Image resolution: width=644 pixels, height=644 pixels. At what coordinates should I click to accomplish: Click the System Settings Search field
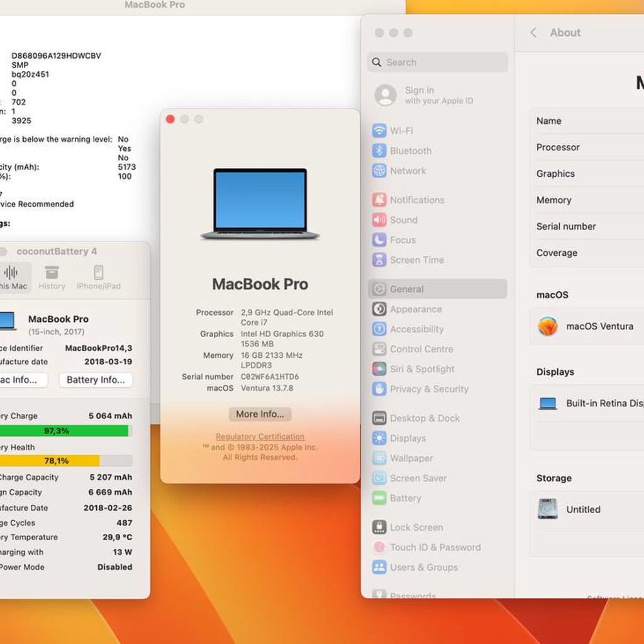click(438, 62)
